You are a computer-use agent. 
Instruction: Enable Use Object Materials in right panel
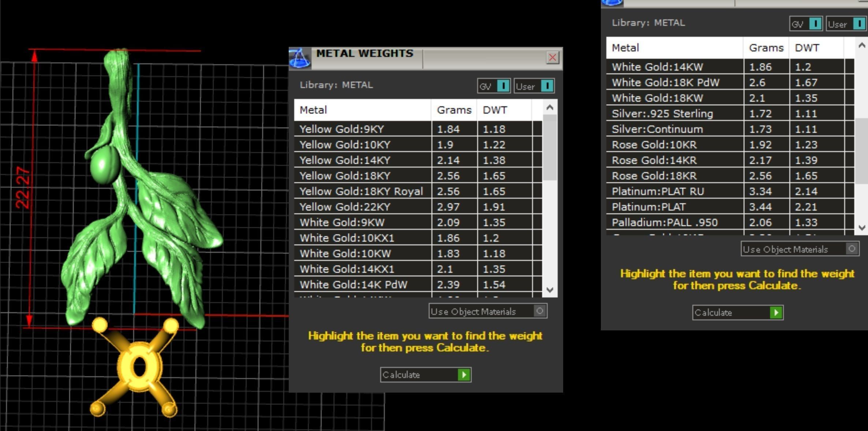(852, 249)
